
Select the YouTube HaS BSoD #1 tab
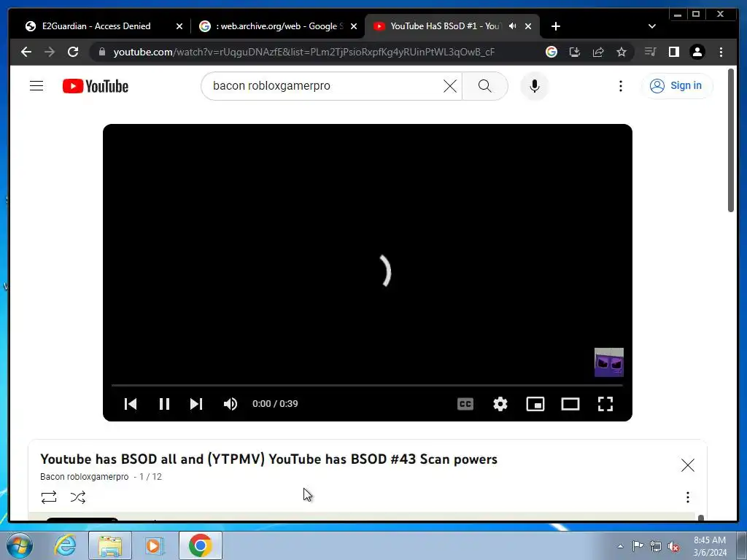(x=444, y=26)
